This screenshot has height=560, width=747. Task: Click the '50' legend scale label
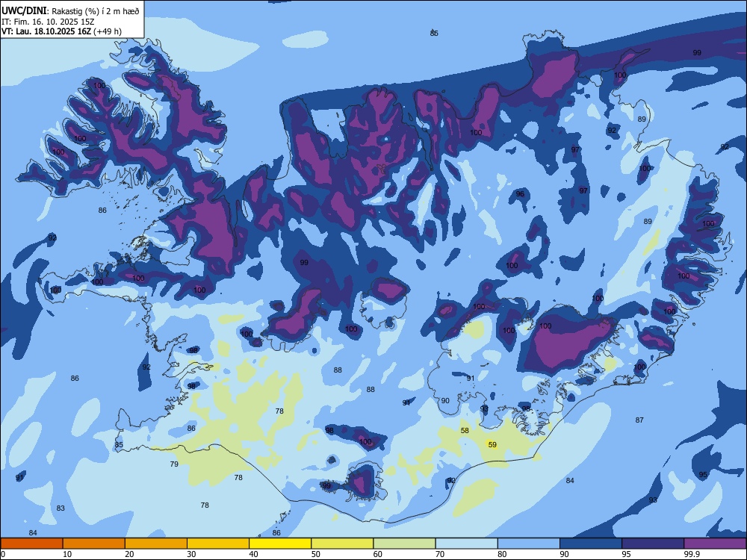(x=315, y=554)
